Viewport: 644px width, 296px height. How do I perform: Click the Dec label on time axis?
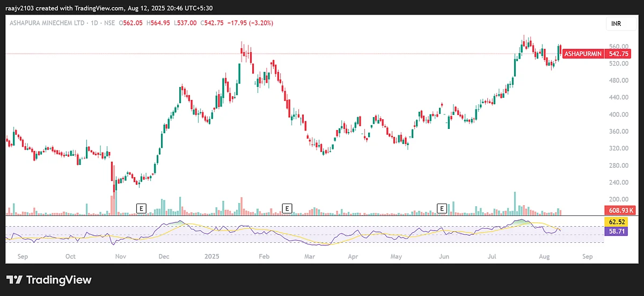(164, 257)
